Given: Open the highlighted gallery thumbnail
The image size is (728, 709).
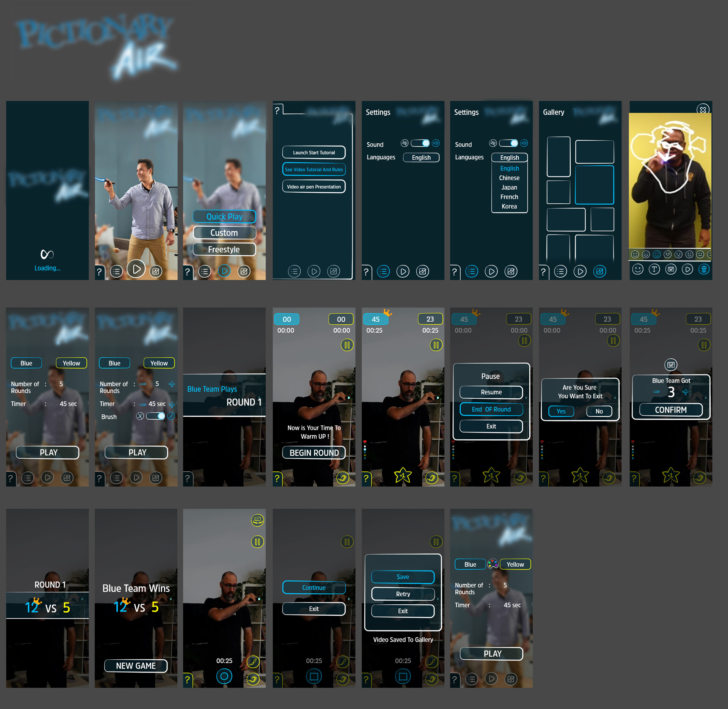Looking at the screenshot, I should tap(594, 185).
